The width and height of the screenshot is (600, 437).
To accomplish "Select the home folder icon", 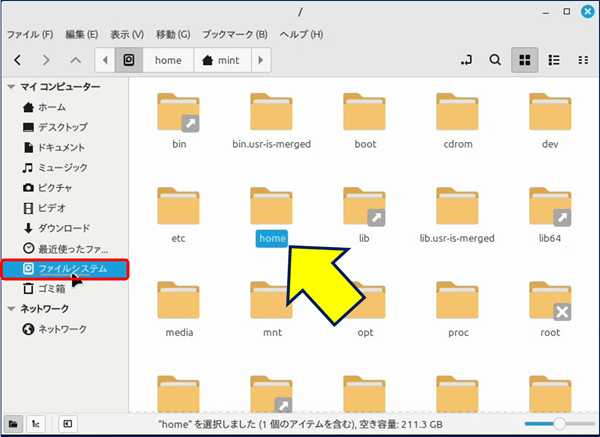I will click(x=271, y=206).
